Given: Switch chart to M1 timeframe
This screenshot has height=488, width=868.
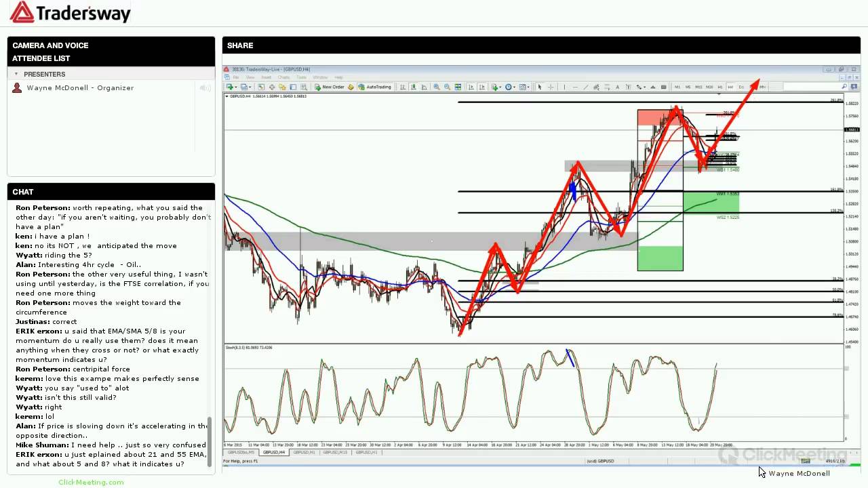Looking at the screenshot, I should coord(677,87).
